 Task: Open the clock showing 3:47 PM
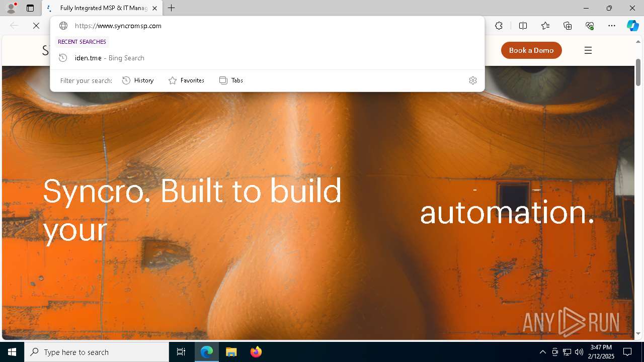pos(601,352)
